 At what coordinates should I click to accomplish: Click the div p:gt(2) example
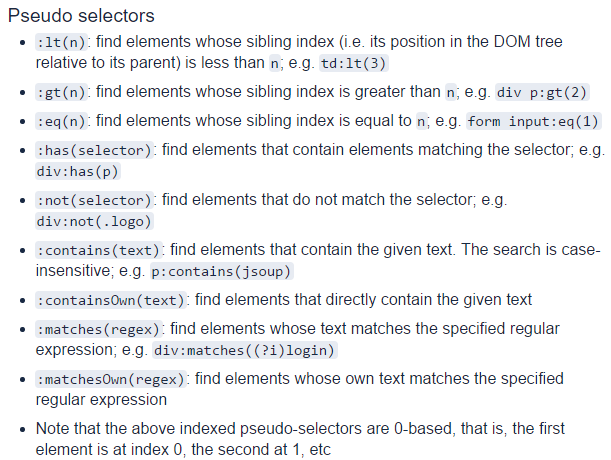(542, 92)
